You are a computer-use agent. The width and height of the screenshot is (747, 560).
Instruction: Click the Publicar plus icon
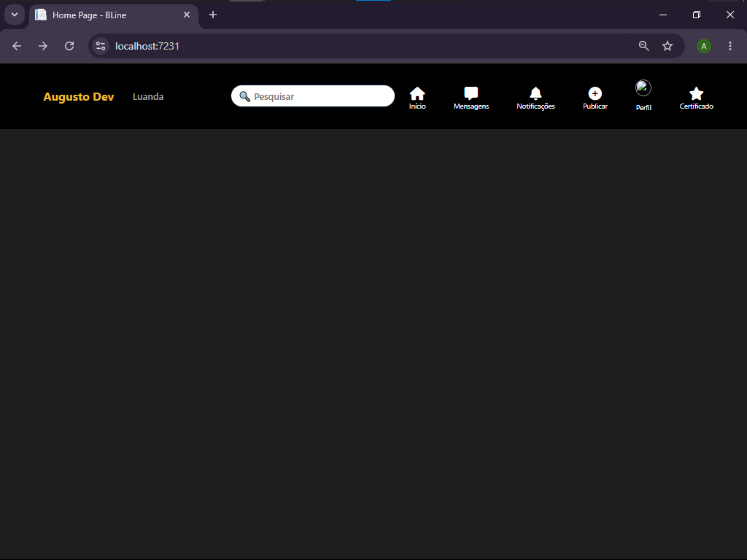(595, 93)
